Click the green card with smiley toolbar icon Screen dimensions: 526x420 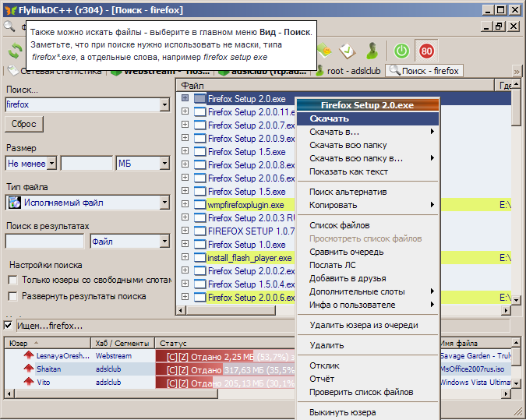(x=324, y=51)
